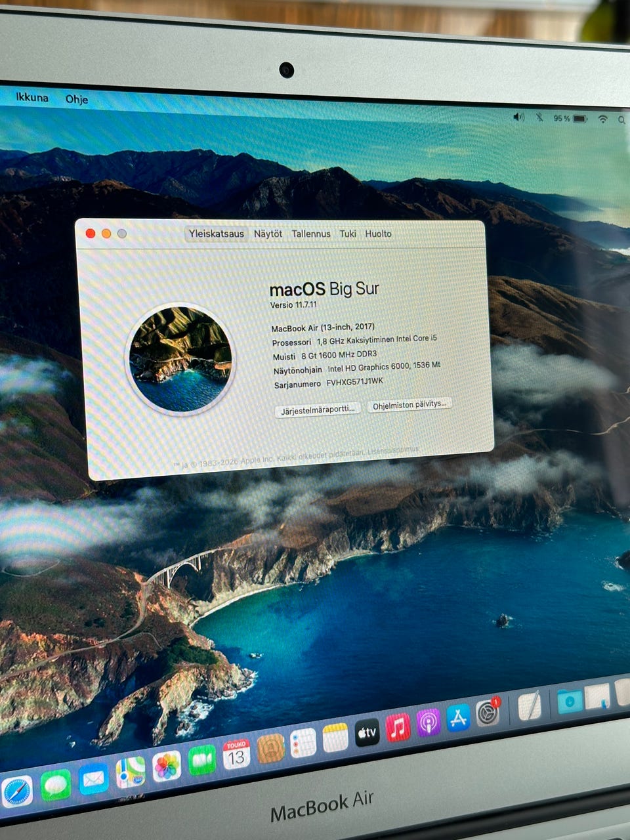Launch Podcasts from the Dock
630x840 pixels.
[x=428, y=723]
